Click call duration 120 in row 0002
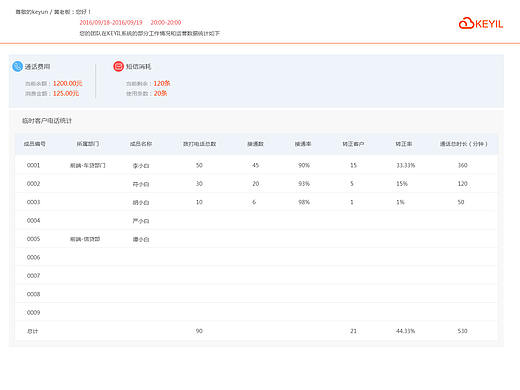Image resolution: width=520 pixels, height=390 pixels. coord(463,184)
